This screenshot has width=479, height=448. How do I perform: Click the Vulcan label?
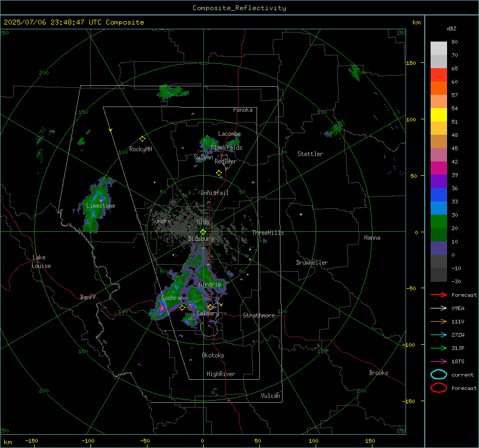270,396
